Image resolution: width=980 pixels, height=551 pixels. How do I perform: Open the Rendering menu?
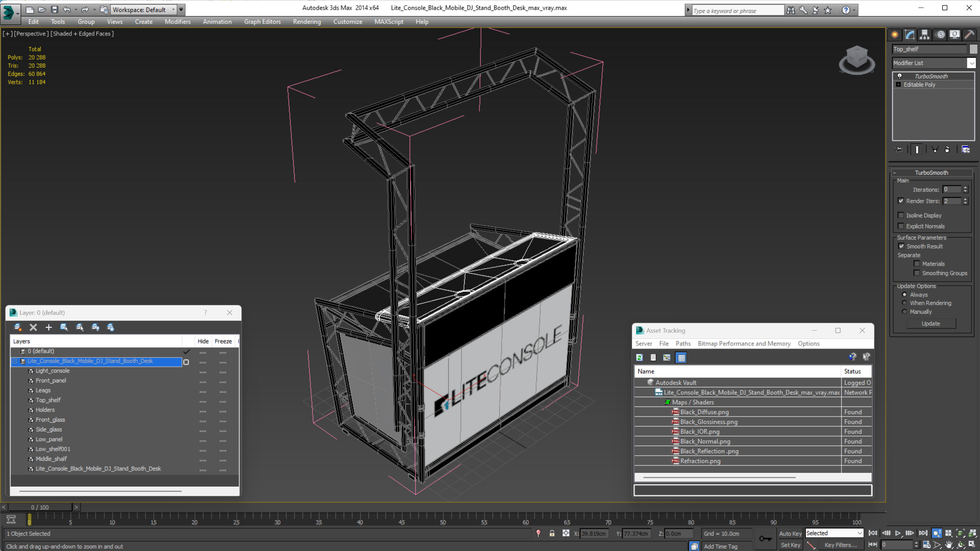point(307,22)
